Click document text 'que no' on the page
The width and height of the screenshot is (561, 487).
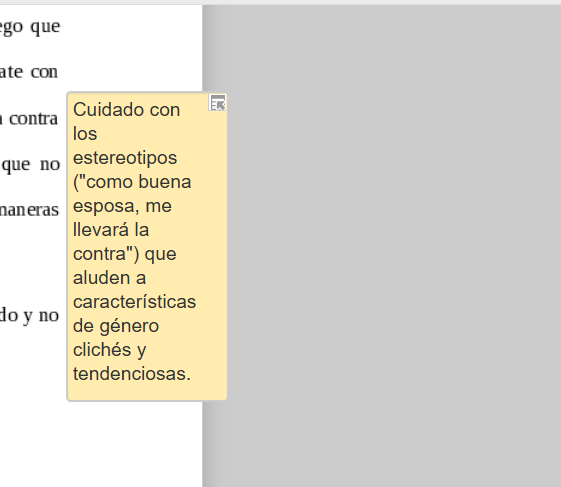(31, 165)
